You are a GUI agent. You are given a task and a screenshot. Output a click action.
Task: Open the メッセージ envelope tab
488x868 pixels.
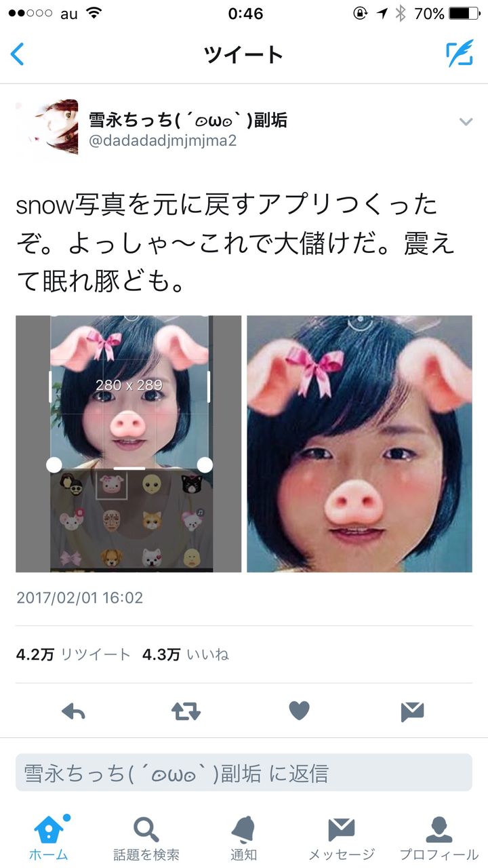pos(342,837)
